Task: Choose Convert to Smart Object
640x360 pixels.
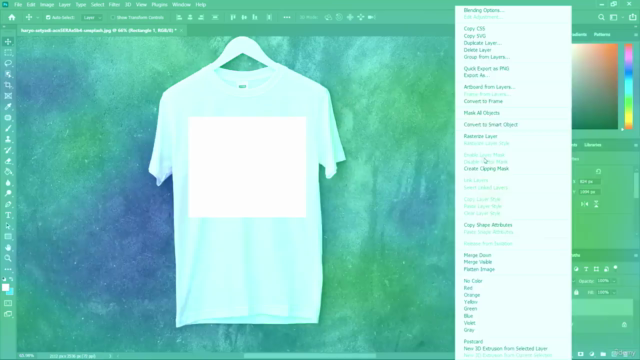Action: coord(491,124)
